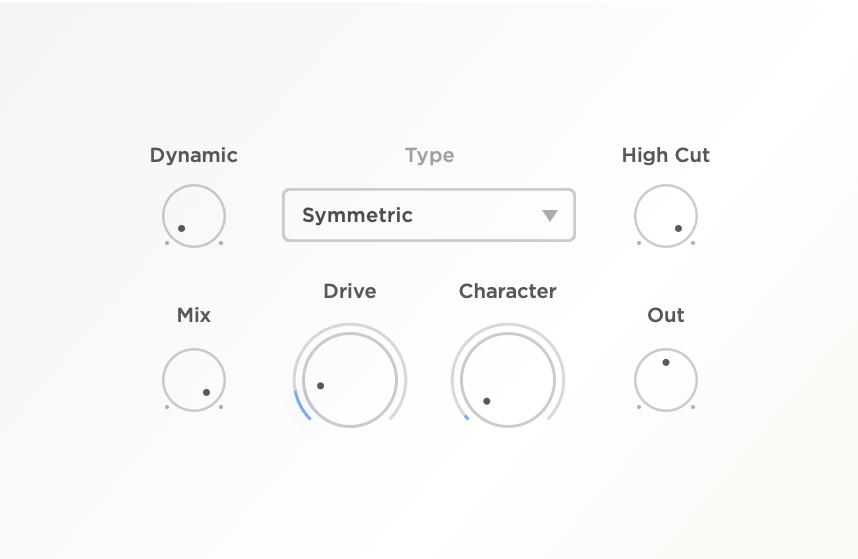The width and height of the screenshot is (858, 559).
Task: Click the Drive label above knob
Action: pyautogui.click(x=350, y=291)
